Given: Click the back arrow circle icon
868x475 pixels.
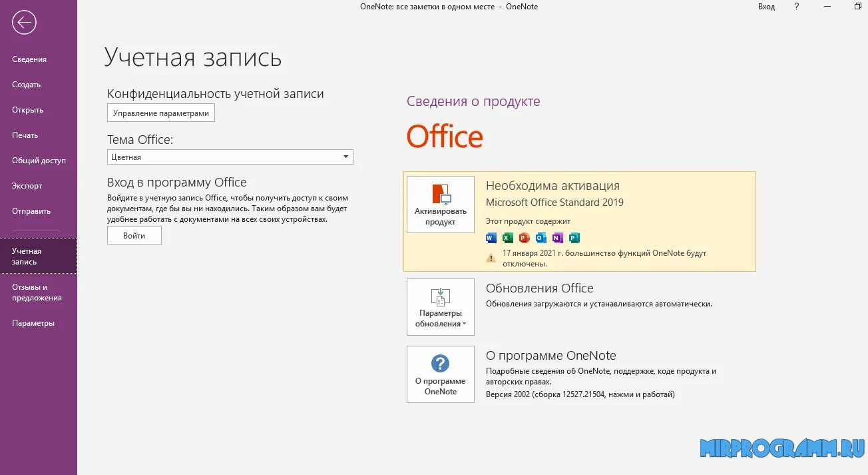Looking at the screenshot, I should click(x=24, y=23).
